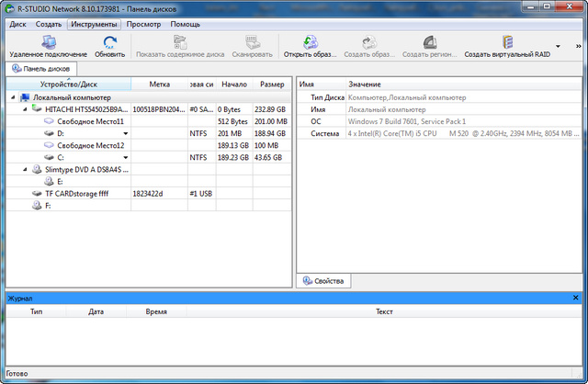Select the Панель дисков tab
588x384 pixels.
pyautogui.click(x=43, y=69)
